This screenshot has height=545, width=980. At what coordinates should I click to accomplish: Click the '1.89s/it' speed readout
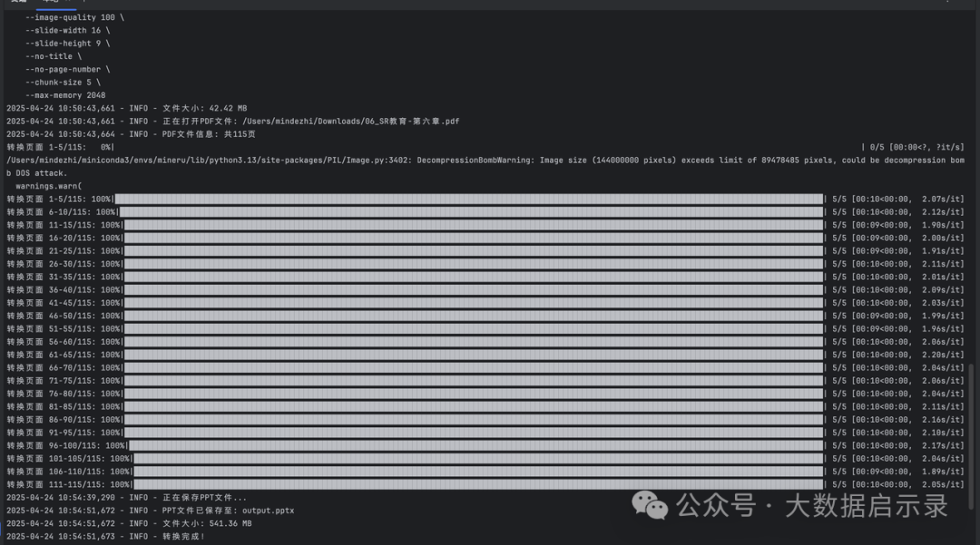pos(941,472)
